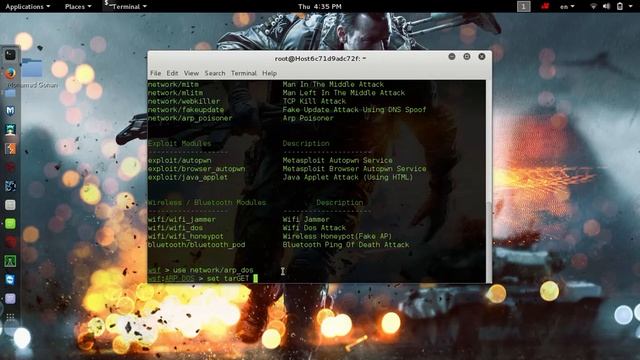This screenshot has height=360, width=640.
Task: Open the Edit menu in terminal
Action: pyautogui.click(x=172, y=73)
